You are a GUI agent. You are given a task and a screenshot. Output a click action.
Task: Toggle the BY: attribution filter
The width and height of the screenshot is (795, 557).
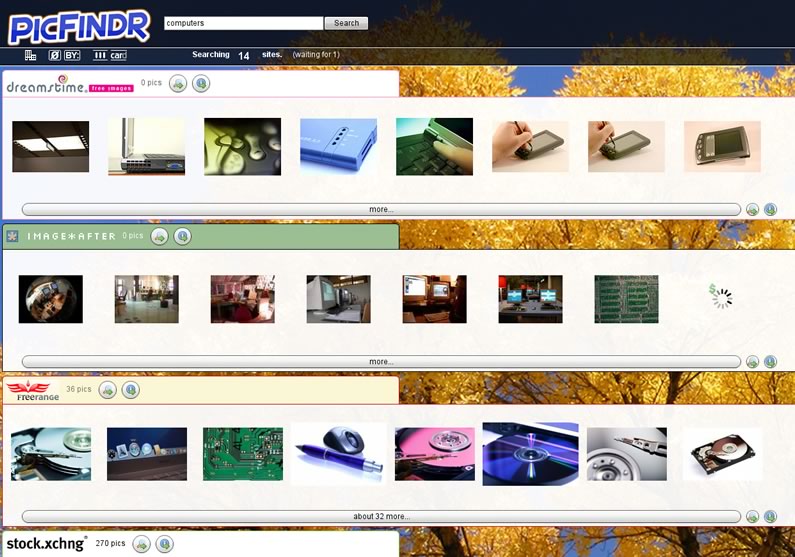tap(72, 55)
